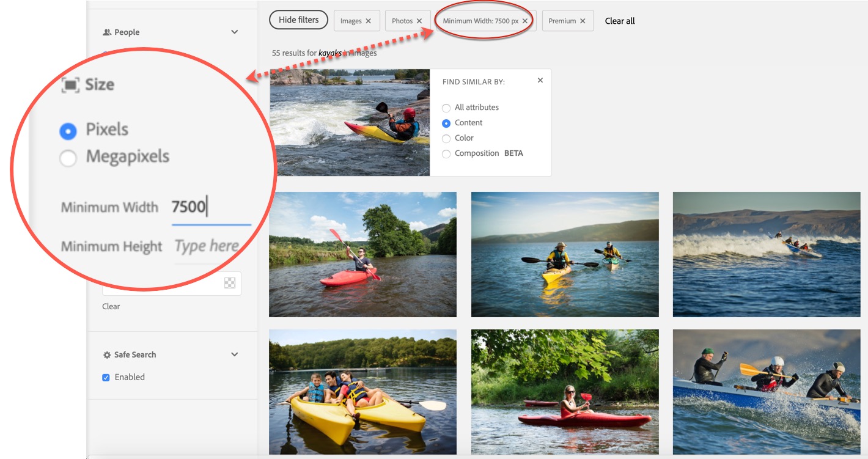Image resolution: width=868 pixels, height=459 pixels.
Task: Click the transparency checkerboard icon in color field
Action: tap(230, 283)
